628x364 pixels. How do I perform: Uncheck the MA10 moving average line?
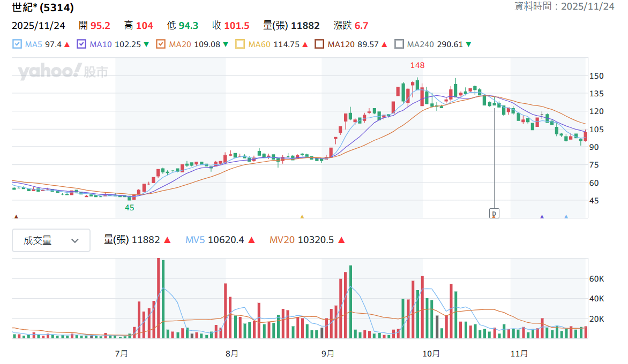pyautogui.click(x=81, y=44)
